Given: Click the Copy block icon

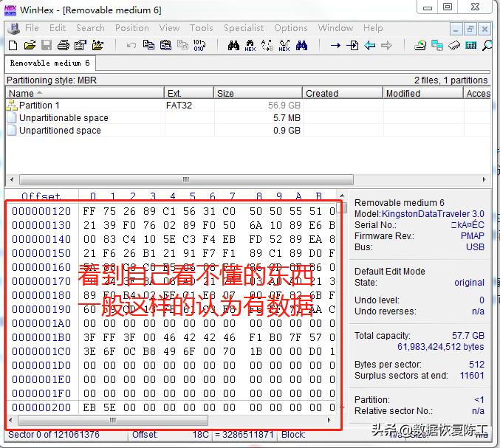Looking at the screenshot, I should tap(148, 45).
